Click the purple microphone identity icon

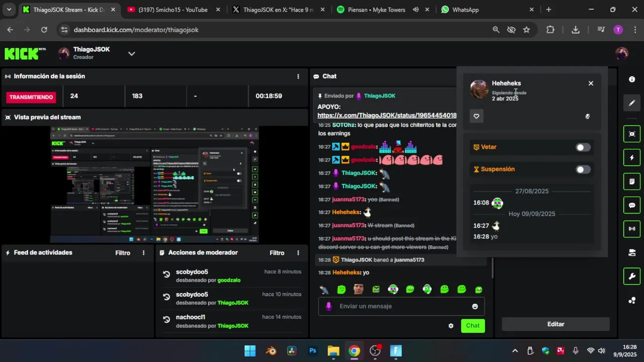tap(329, 306)
